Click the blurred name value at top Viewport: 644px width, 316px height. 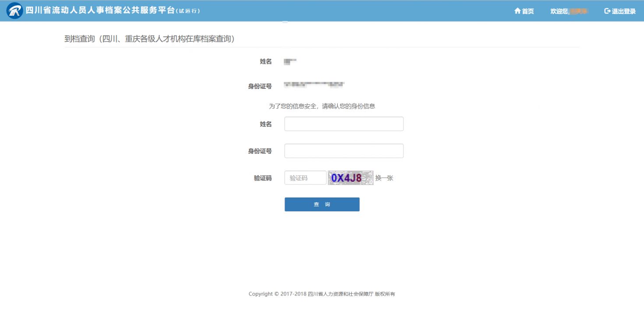tap(290, 61)
